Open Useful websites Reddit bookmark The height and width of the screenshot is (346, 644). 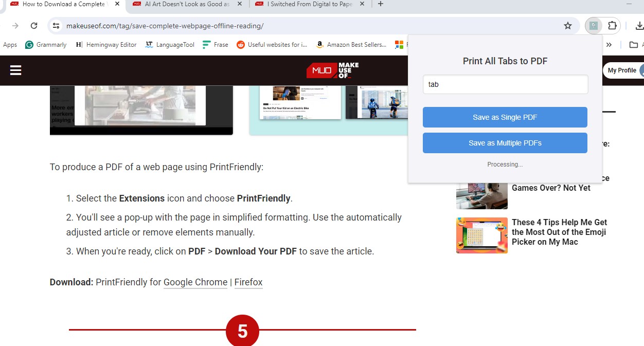click(x=272, y=45)
